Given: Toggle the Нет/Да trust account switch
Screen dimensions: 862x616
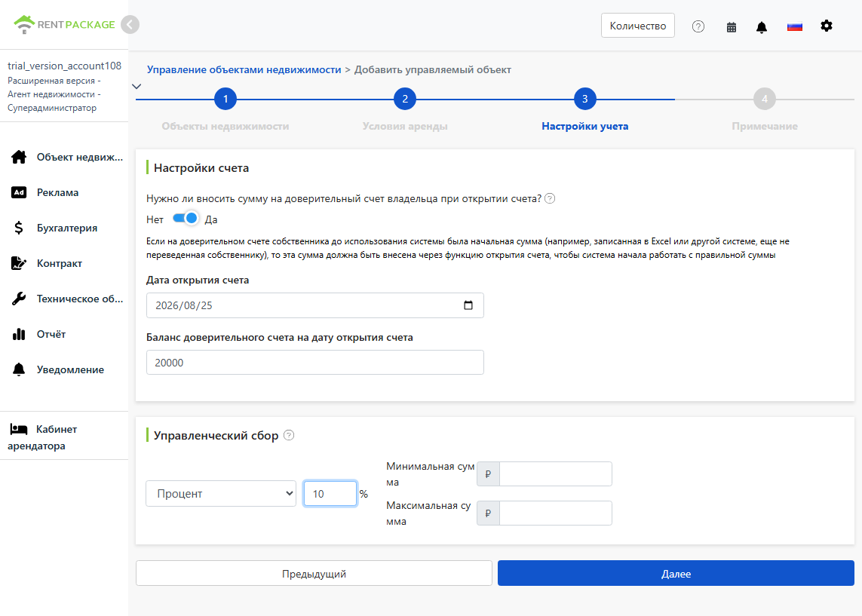Looking at the screenshot, I should pos(186,219).
